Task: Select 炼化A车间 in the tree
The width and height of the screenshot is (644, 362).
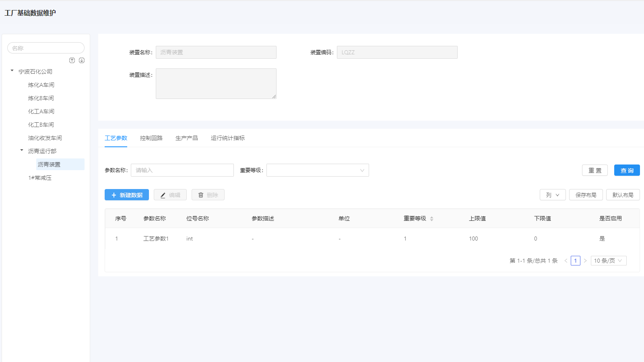Action: pos(41,85)
